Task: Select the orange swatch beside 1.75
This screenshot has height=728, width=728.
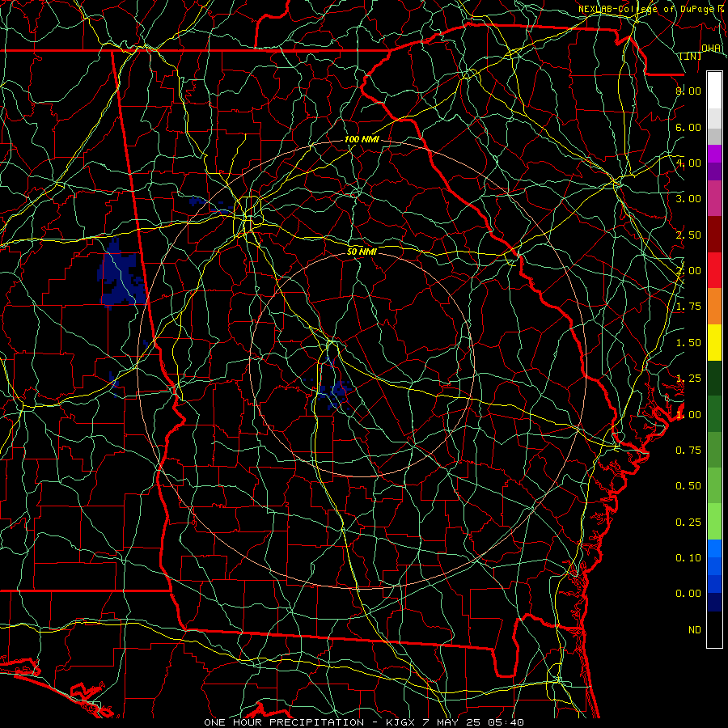Action: [714, 307]
